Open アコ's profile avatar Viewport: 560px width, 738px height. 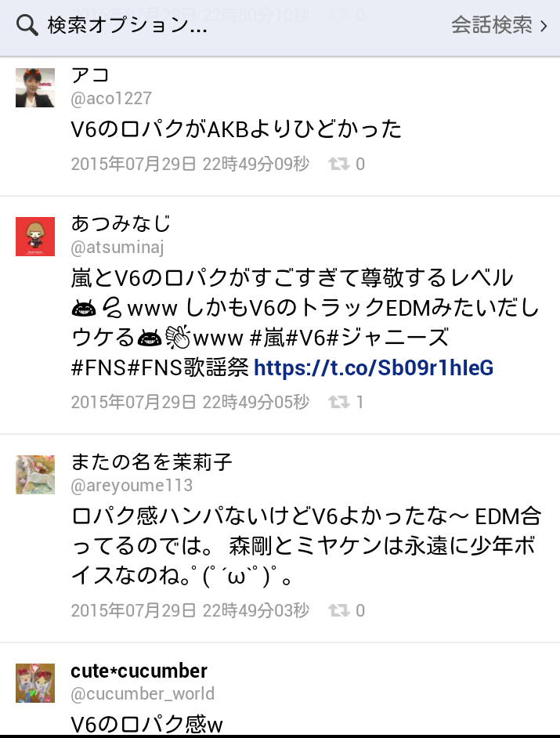tap(35, 88)
